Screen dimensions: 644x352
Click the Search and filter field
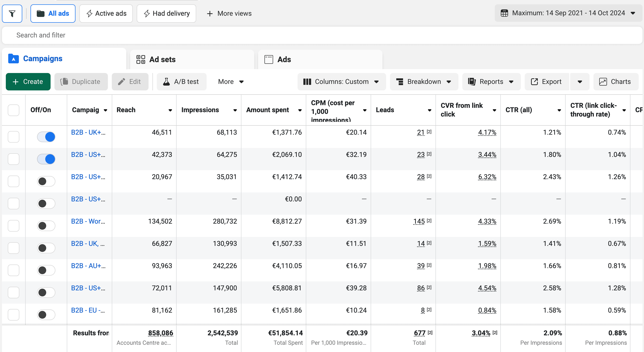click(x=322, y=35)
